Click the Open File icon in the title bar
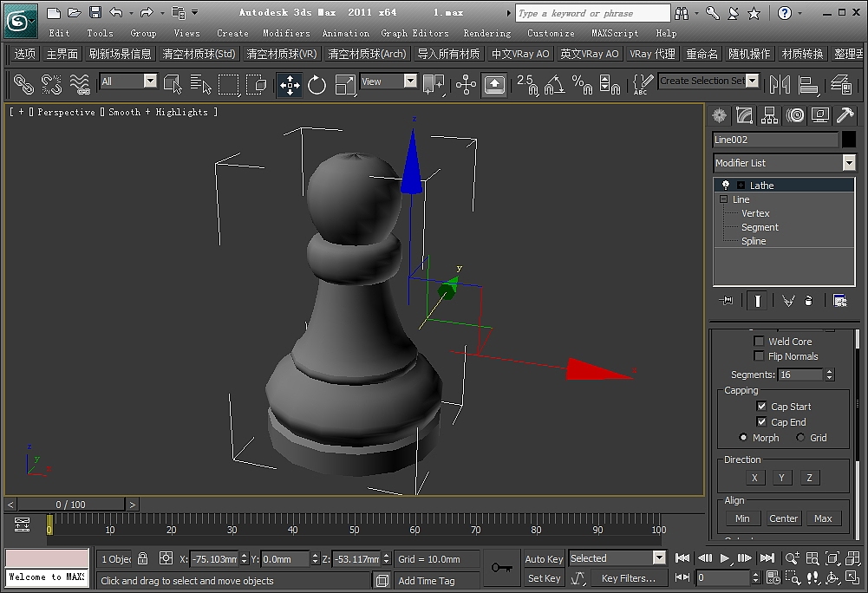Screen dimensions: 868x593 click(75, 12)
